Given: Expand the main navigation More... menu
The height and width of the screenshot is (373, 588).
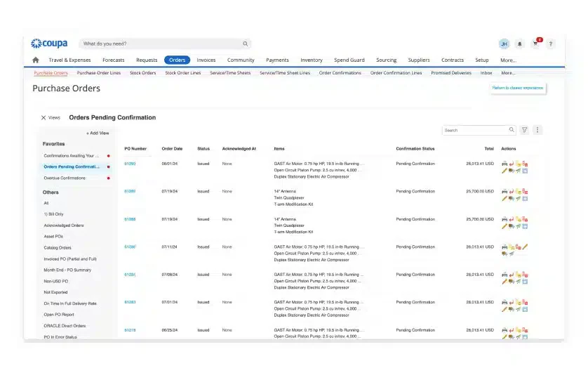Looking at the screenshot, I should [508, 60].
